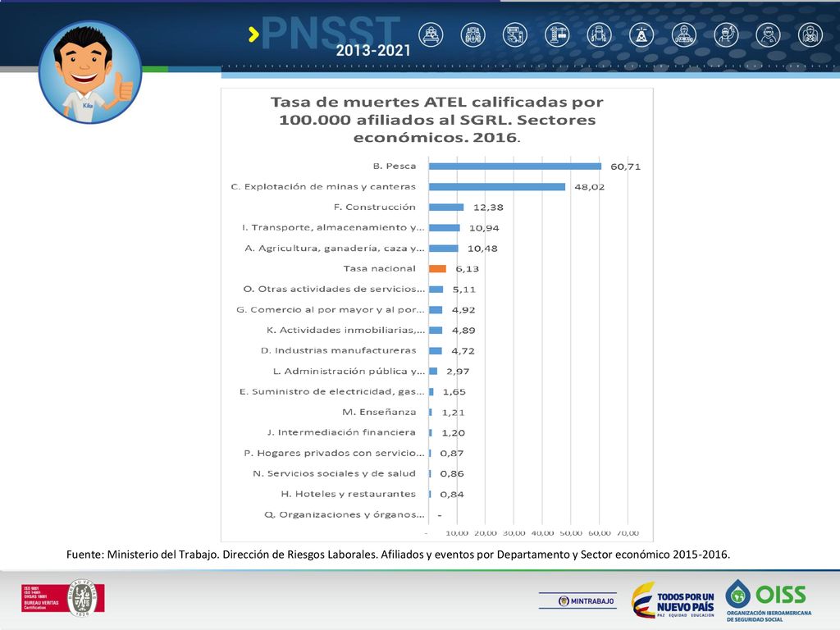Click the 'O. Otras actividades de servicios...' label

tap(334, 289)
